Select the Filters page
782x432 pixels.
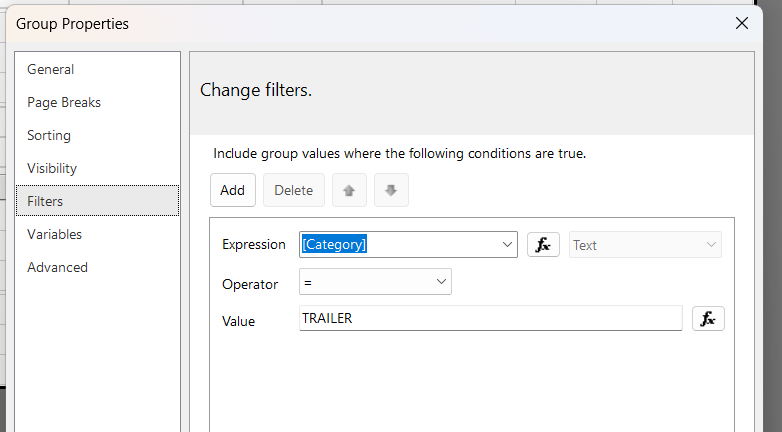97,201
